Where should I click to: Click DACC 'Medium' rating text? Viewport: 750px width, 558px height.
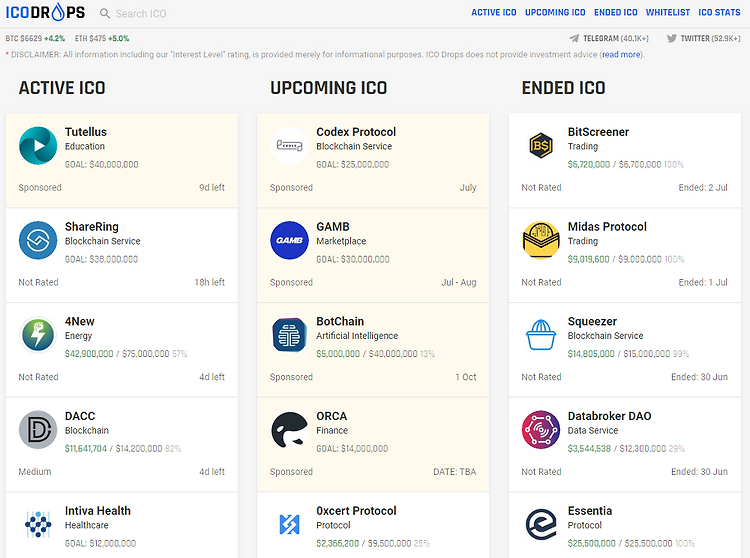click(35, 471)
